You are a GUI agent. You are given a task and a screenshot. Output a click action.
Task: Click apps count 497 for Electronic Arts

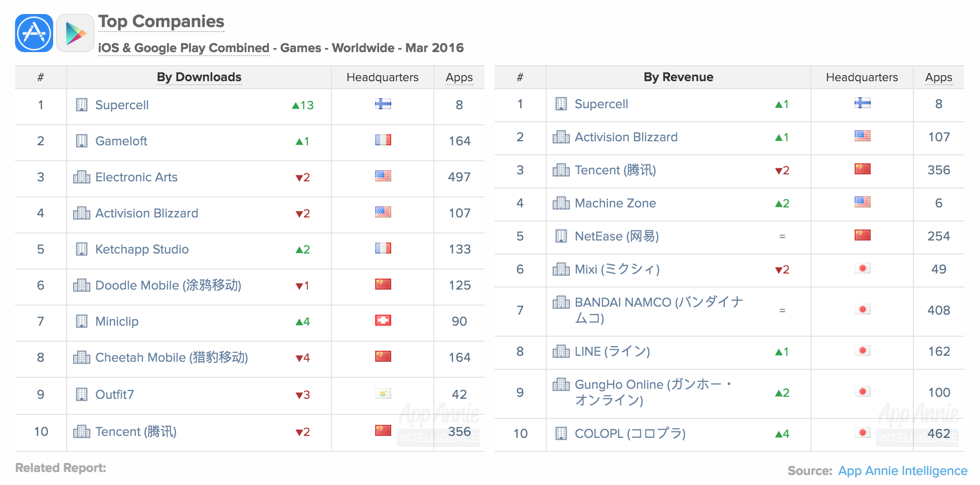[459, 177]
